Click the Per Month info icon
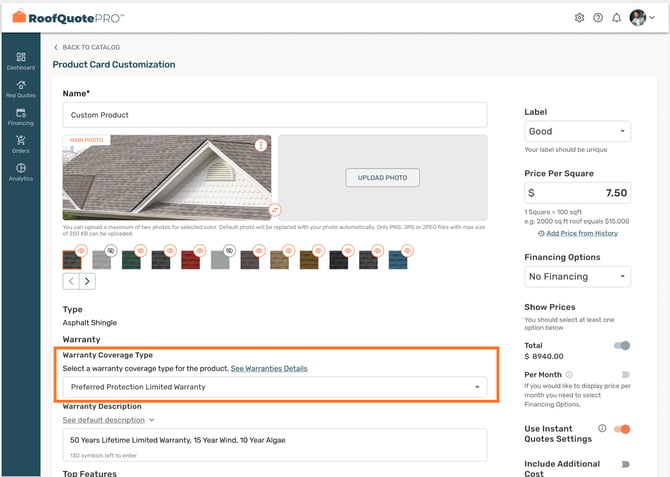Image resolution: width=670 pixels, height=477 pixels. [569, 375]
